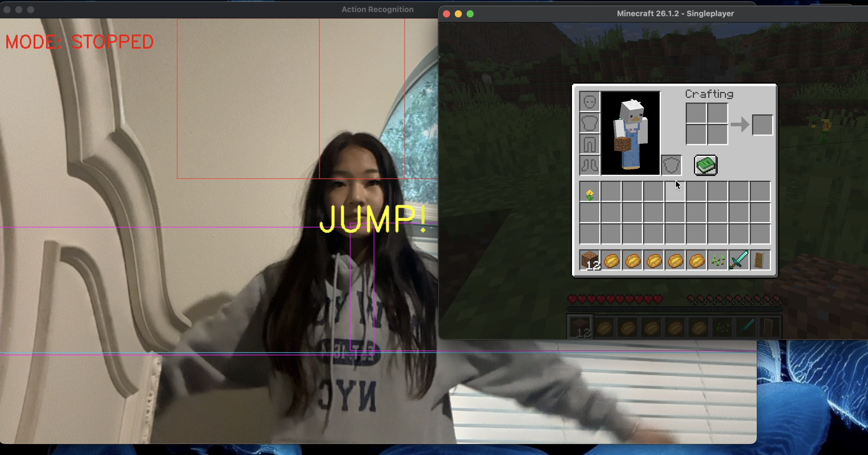Pick up the dandelion flower in inventory
This screenshot has width=868, height=455.
[x=590, y=192]
